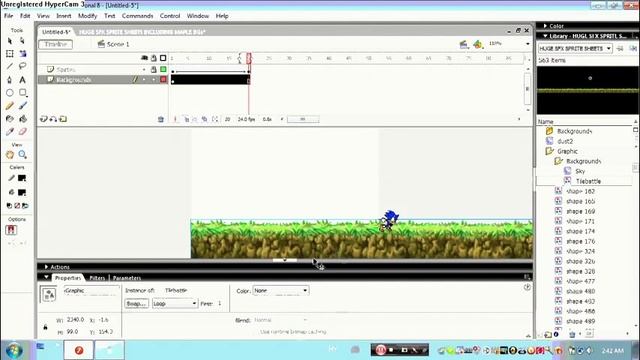
Task: Expand the Color panel
Action: click(x=545, y=26)
